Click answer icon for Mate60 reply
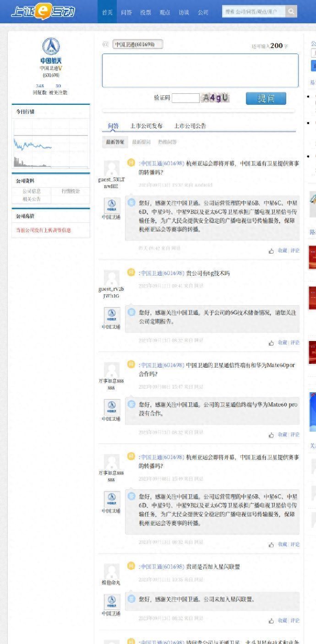 click(131, 404)
